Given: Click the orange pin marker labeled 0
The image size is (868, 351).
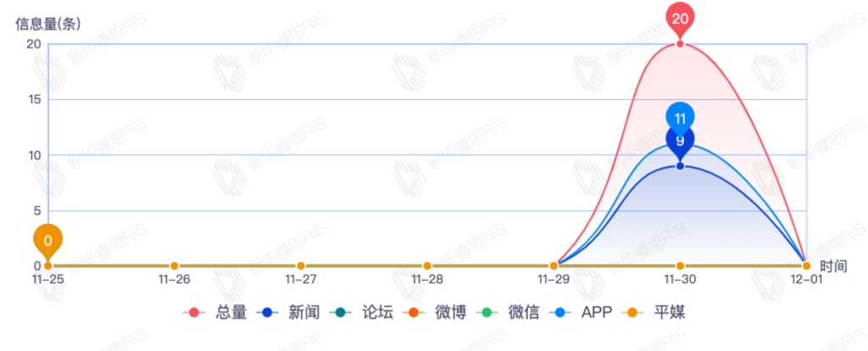Looking at the screenshot, I should [x=47, y=240].
